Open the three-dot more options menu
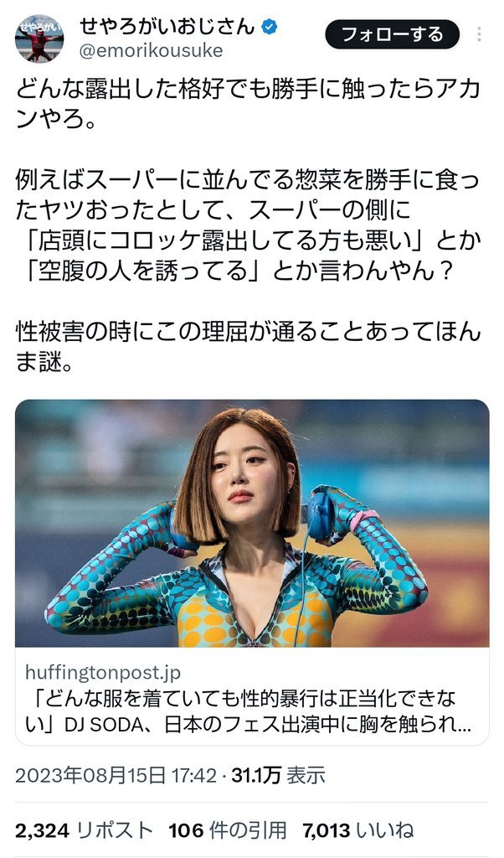Image resolution: width=504 pixels, height=858 pixels. pos(479,34)
